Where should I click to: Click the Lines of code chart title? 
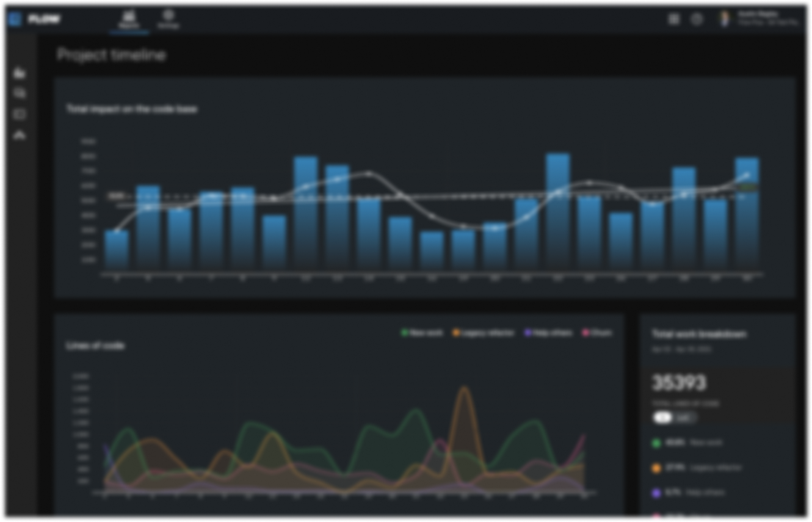pyautogui.click(x=95, y=346)
